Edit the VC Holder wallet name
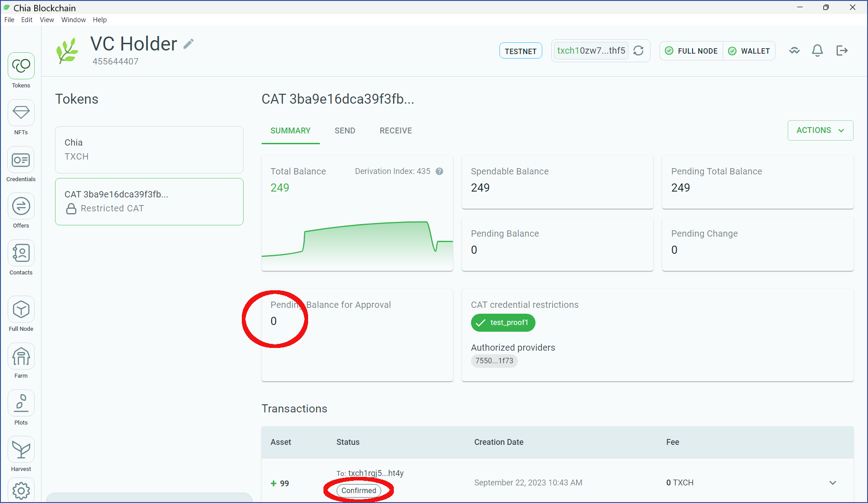868x503 pixels. 189,44
